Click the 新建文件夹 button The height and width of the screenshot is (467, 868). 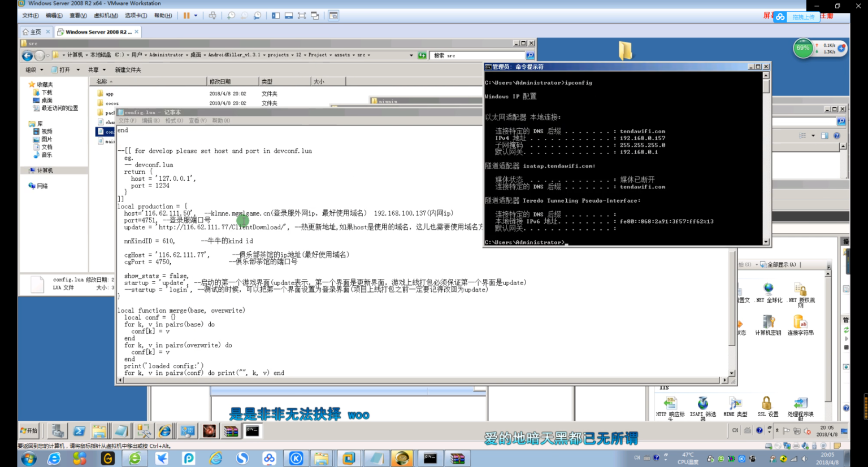[128, 70]
